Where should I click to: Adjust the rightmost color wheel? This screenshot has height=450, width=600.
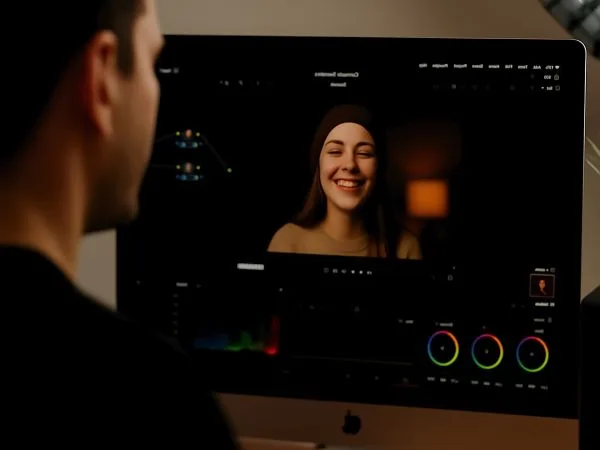click(x=532, y=354)
